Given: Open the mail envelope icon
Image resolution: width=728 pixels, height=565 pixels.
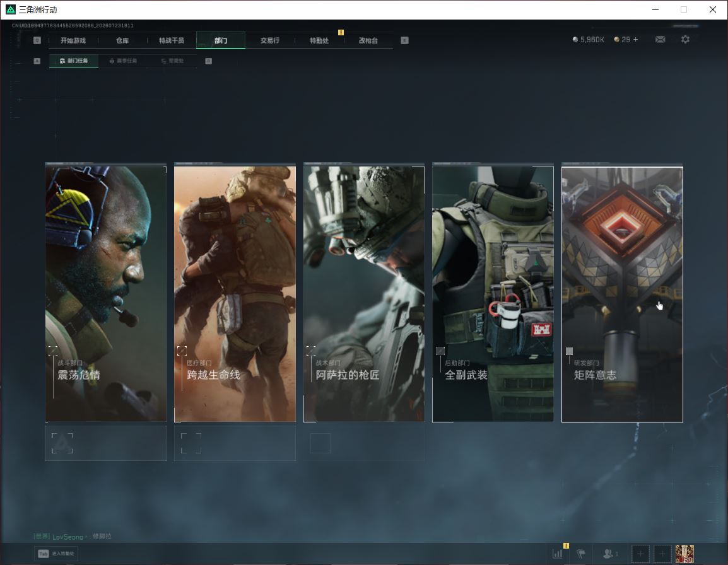Looking at the screenshot, I should coord(660,40).
